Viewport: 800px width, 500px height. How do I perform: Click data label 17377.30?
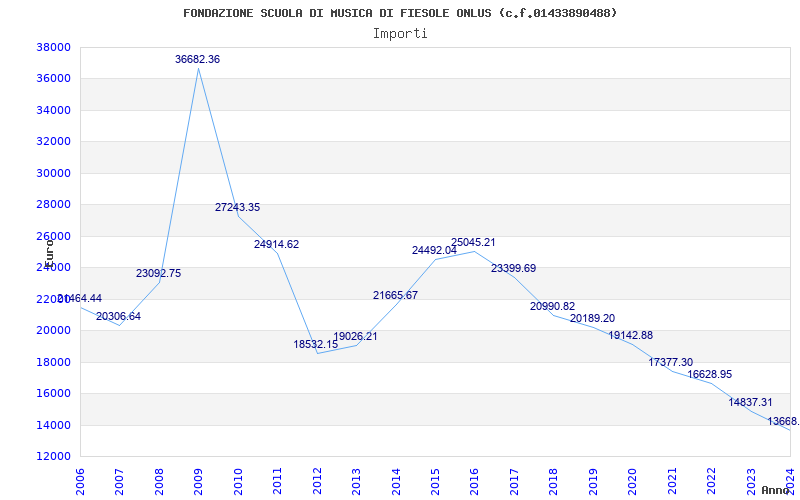coord(670,362)
